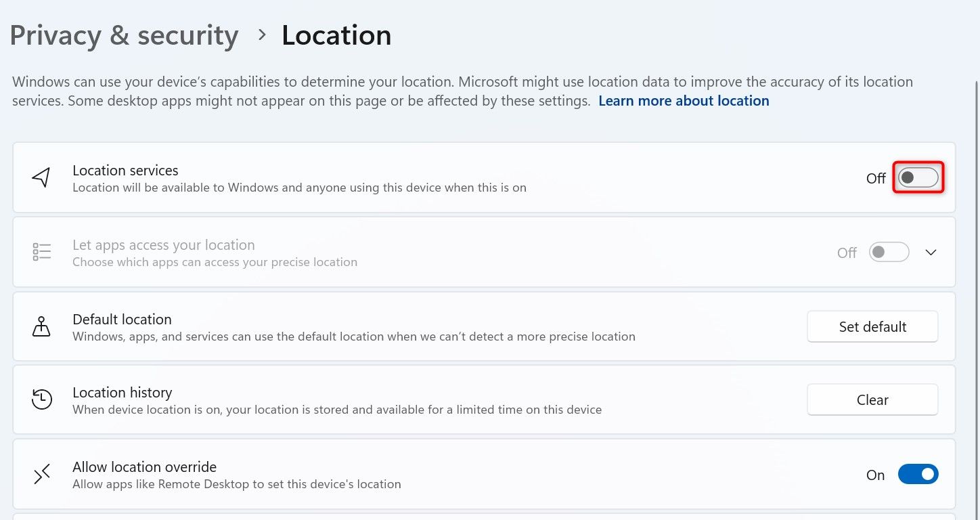
Task: Click the Location history clock icon
Action: [x=42, y=399]
